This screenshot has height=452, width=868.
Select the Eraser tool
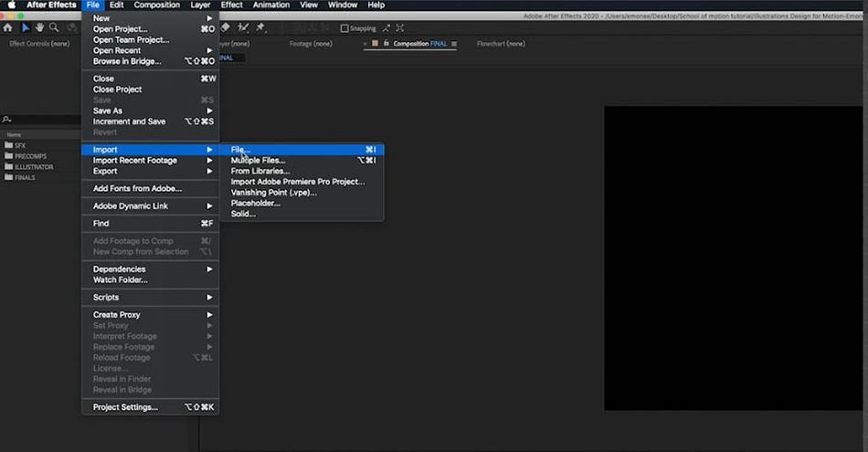[x=226, y=27]
